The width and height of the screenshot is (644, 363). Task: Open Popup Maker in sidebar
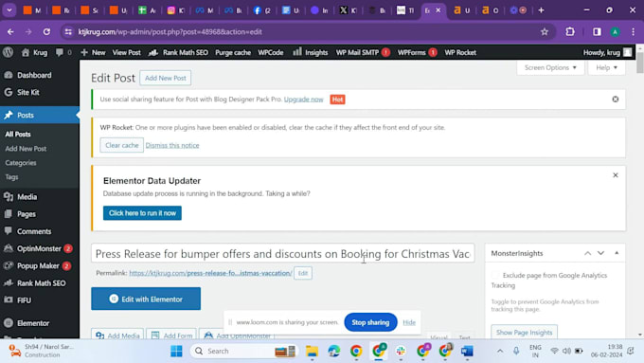tap(40, 266)
